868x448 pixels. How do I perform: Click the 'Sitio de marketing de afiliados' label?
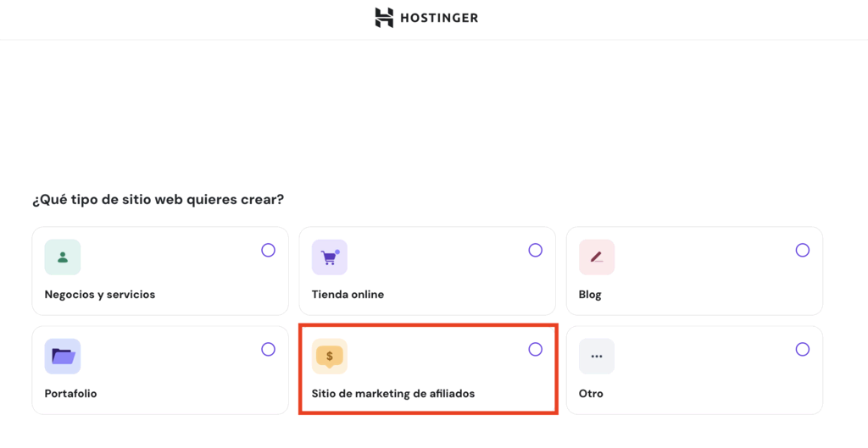point(393,393)
